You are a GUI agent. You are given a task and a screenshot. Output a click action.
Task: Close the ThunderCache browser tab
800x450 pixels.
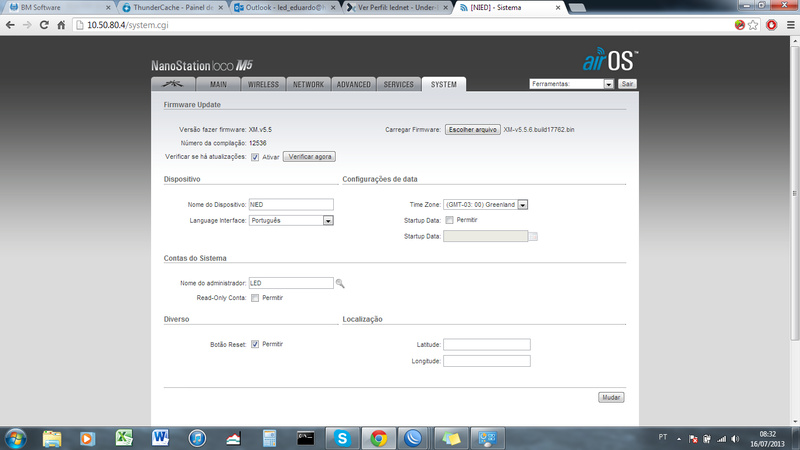coord(220,8)
